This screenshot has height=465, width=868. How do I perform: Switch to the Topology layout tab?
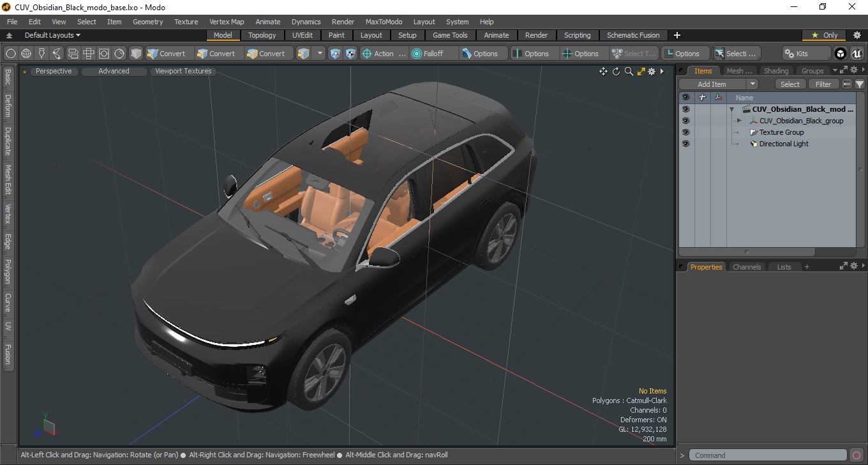tap(262, 35)
